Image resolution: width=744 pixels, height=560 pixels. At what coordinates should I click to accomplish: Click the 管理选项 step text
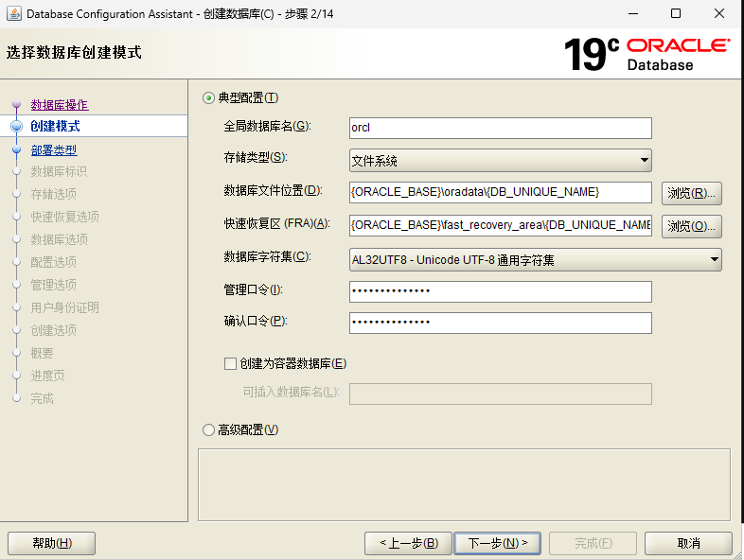pyautogui.click(x=54, y=285)
